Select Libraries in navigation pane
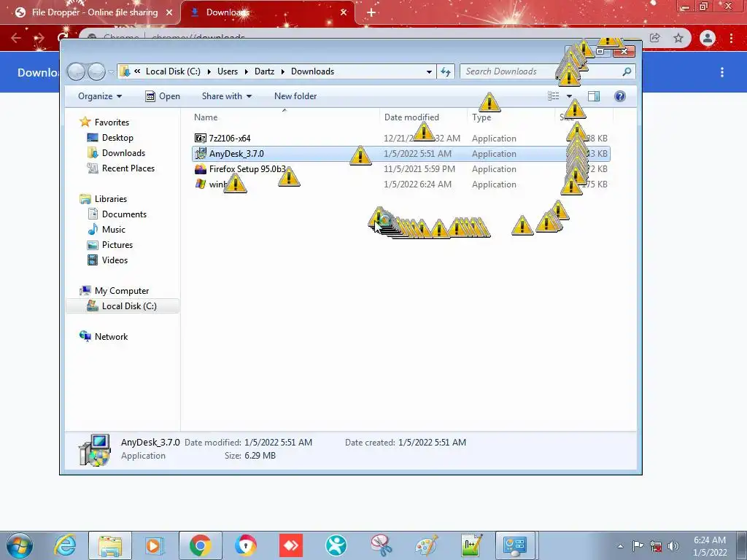747x560 pixels. pyautogui.click(x=111, y=199)
